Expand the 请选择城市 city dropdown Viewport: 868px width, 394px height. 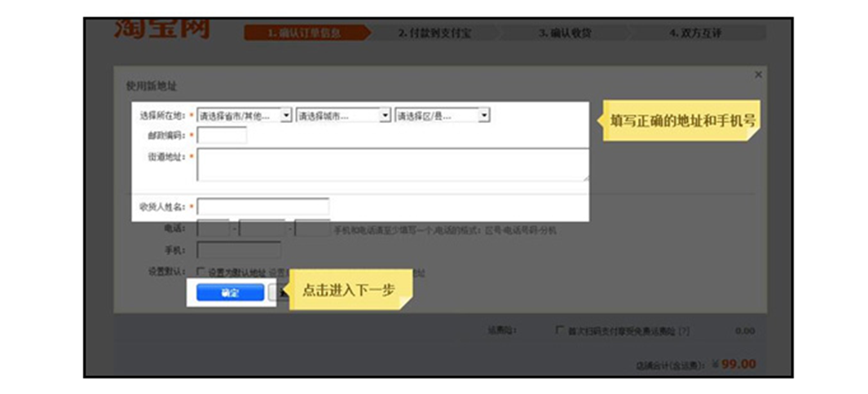click(x=343, y=116)
